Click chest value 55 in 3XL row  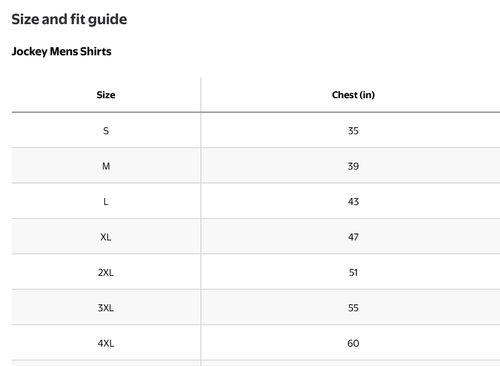(x=353, y=308)
